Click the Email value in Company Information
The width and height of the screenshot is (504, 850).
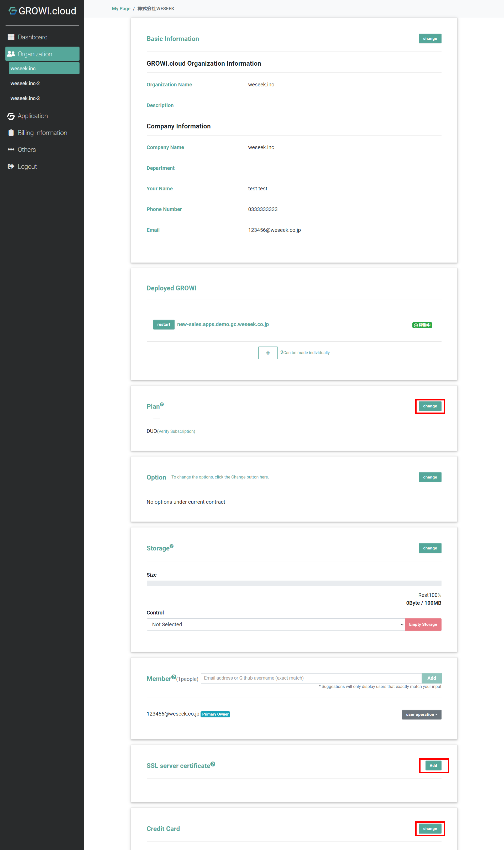click(x=274, y=230)
